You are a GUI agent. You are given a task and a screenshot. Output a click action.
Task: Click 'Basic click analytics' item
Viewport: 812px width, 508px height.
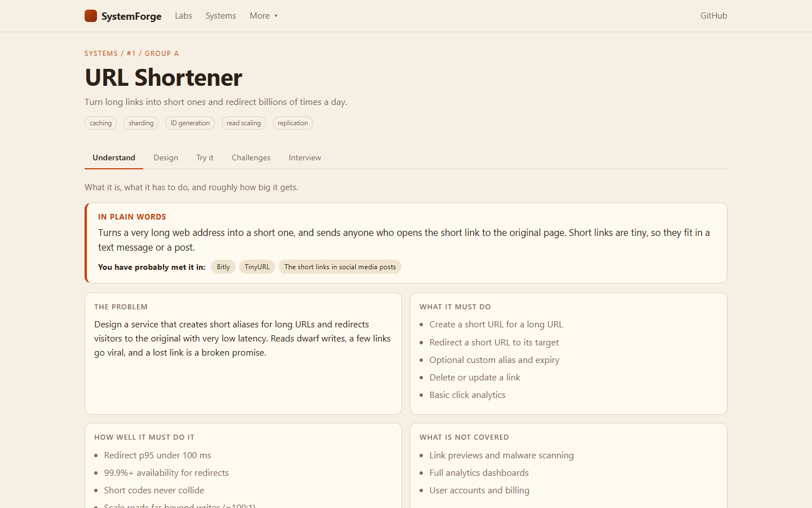467,395
